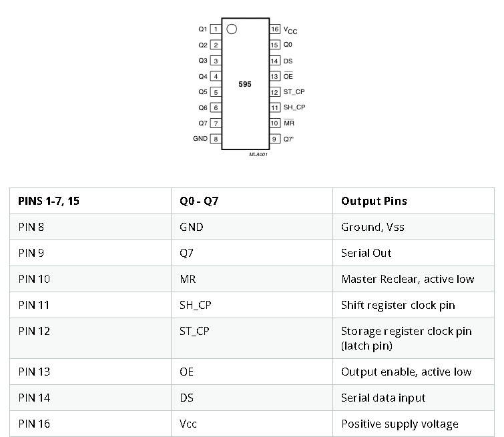504x437 pixels.
Task: Click "Storage register clock pin" description
Action: click(406, 331)
